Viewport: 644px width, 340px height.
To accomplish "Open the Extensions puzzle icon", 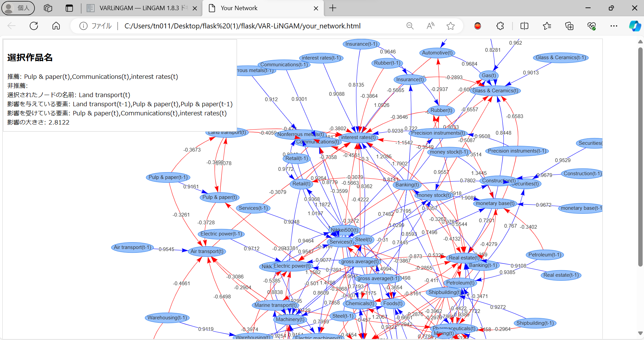I will (500, 26).
